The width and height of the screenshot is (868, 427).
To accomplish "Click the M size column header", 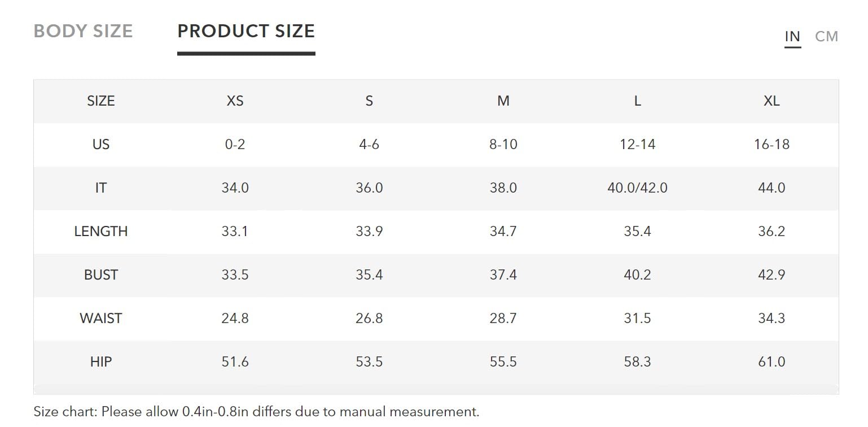I will click(x=503, y=101).
